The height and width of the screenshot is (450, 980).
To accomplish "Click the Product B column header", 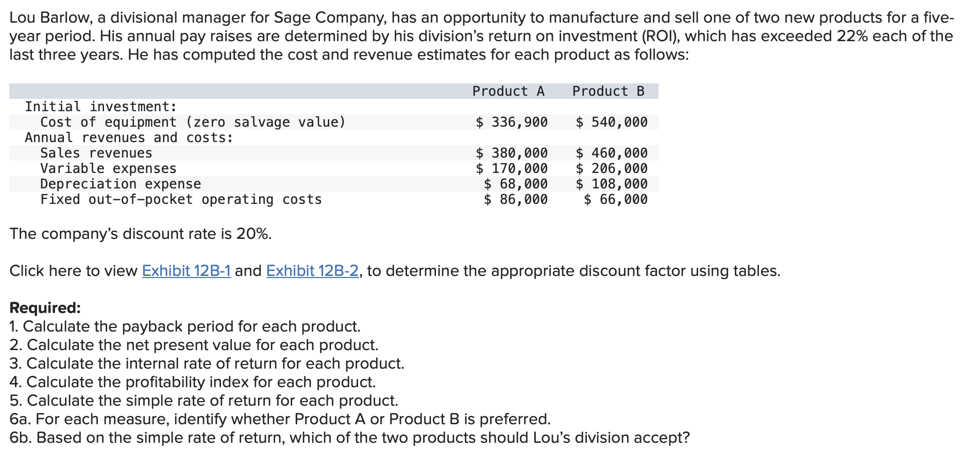I will 608,91.
